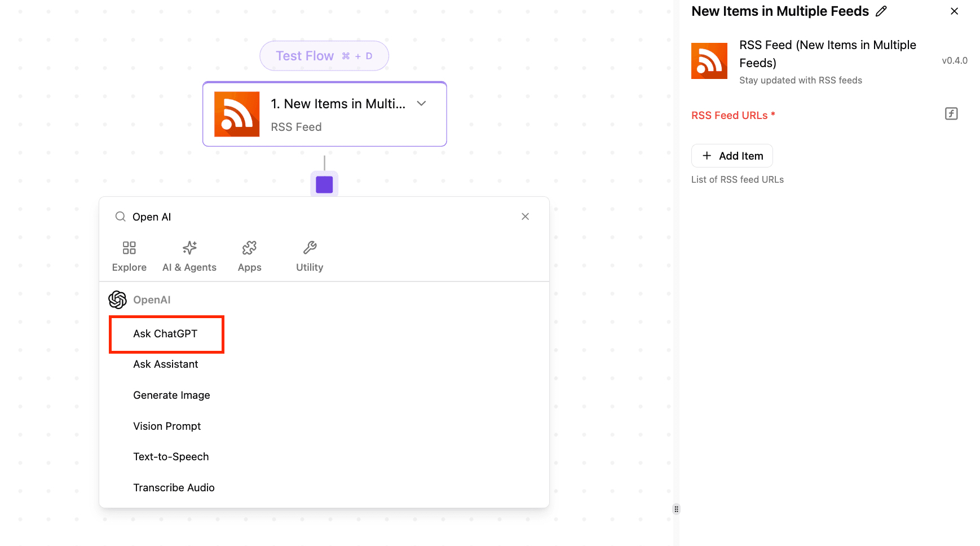Open the Explore tab
Image resolution: width=980 pixels, height=546 pixels.
(129, 257)
